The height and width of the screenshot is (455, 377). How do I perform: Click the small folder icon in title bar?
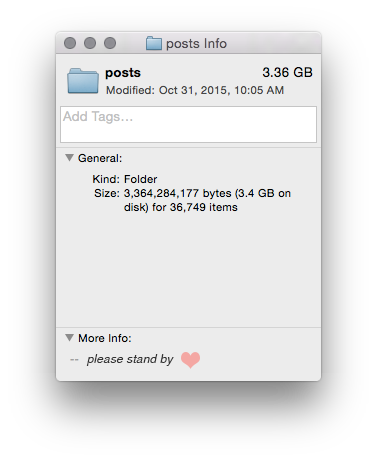154,43
